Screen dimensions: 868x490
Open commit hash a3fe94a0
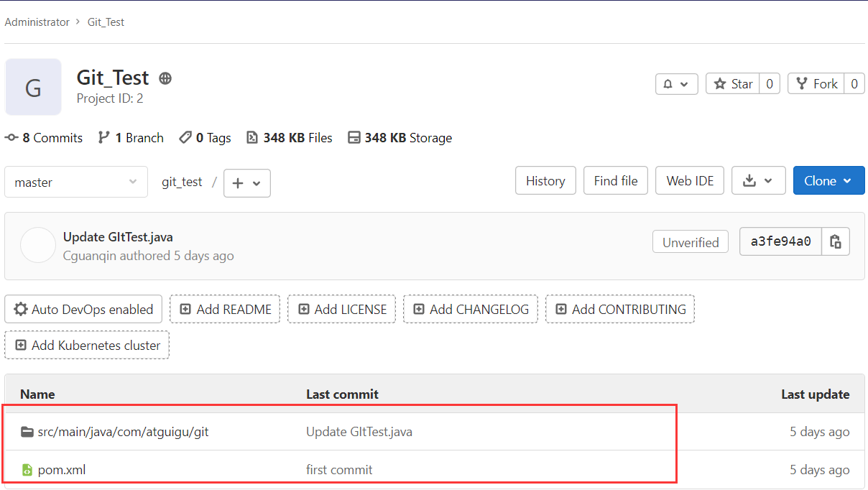click(780, 241)
